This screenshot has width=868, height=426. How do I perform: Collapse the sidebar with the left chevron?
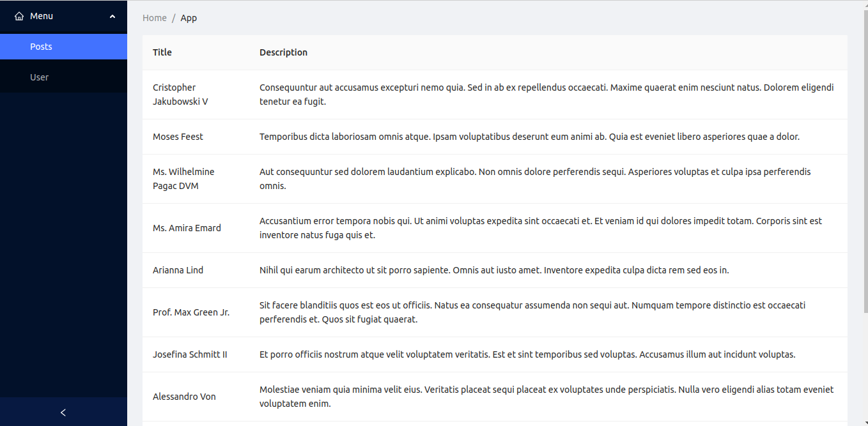[x=63, y=413]
